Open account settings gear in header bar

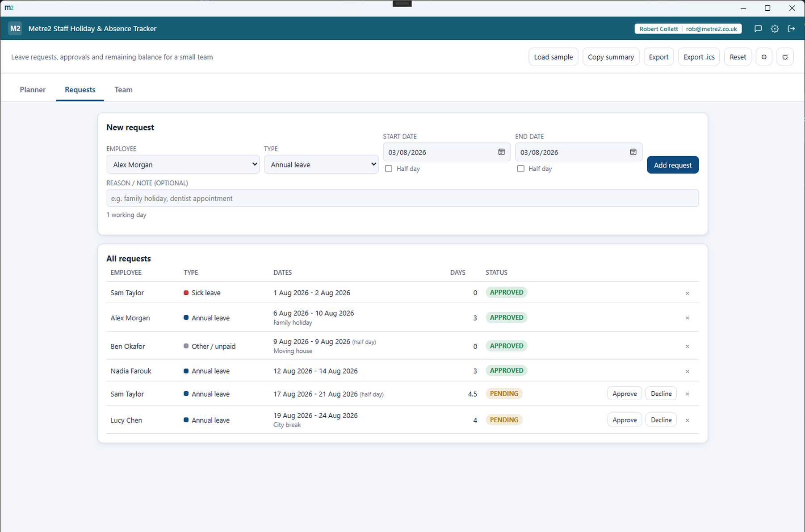point(775,29)
